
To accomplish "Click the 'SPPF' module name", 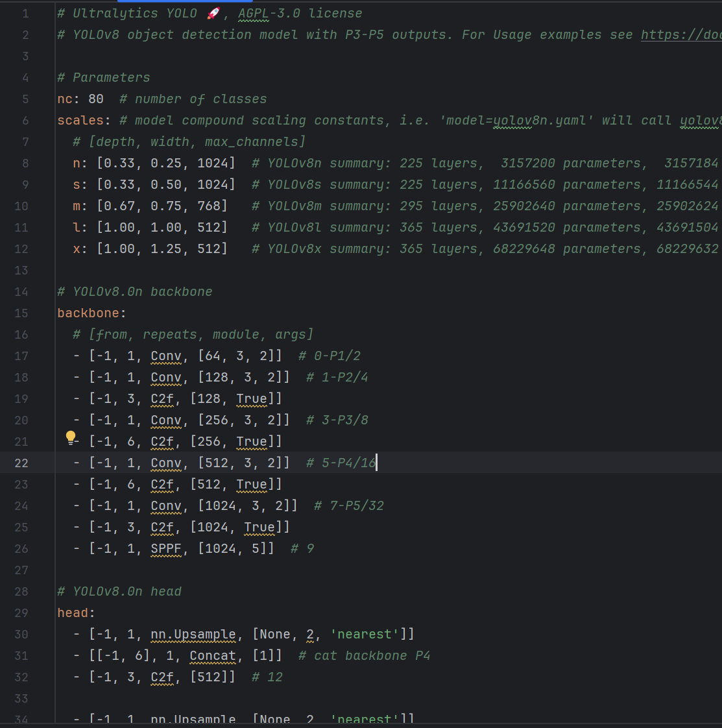I will 166,548.
